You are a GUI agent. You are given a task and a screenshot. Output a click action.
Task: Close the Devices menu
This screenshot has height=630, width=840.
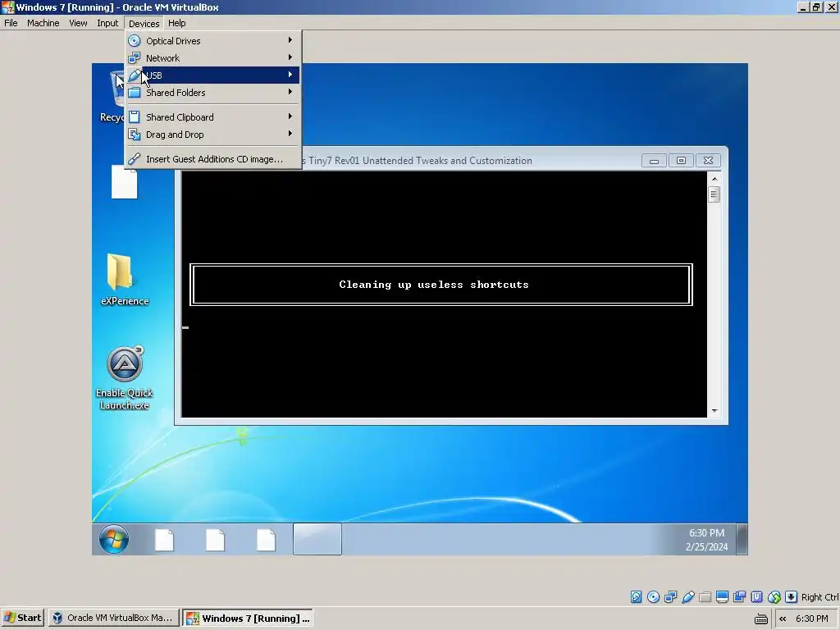pyautogui.click(x=144, y=23)
